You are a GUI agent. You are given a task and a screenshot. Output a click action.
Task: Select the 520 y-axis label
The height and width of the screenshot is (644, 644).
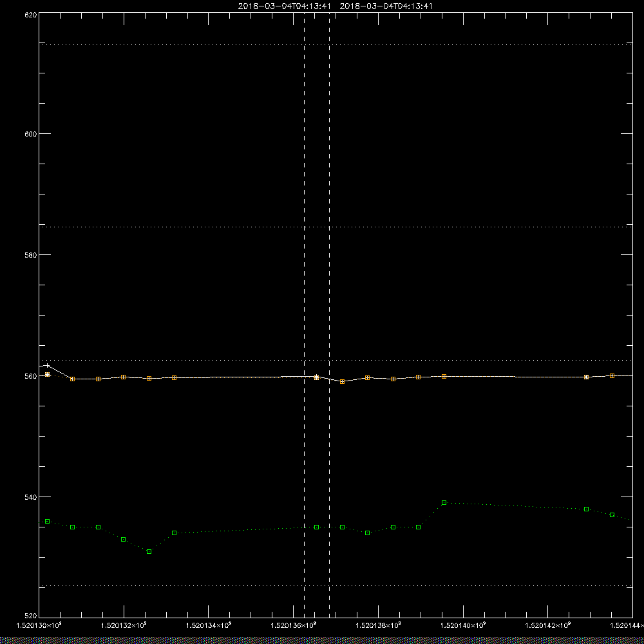point(31,616)
